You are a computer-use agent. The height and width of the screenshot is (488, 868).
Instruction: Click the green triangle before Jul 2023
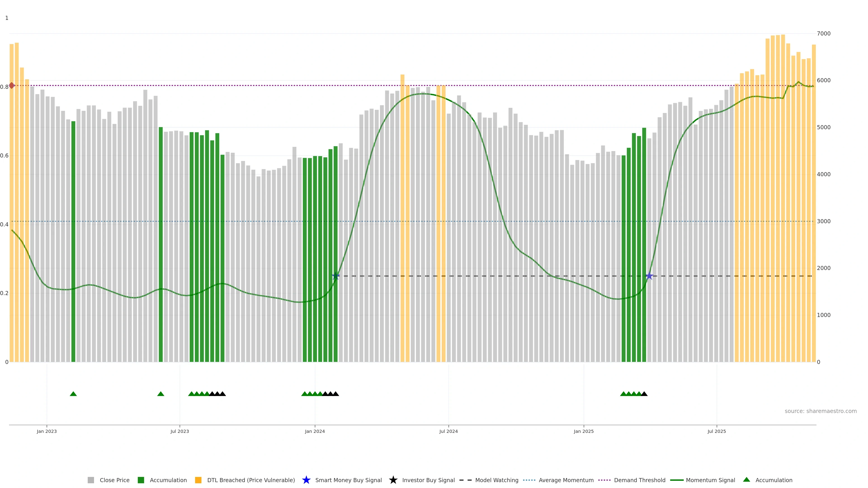point(161,394)
